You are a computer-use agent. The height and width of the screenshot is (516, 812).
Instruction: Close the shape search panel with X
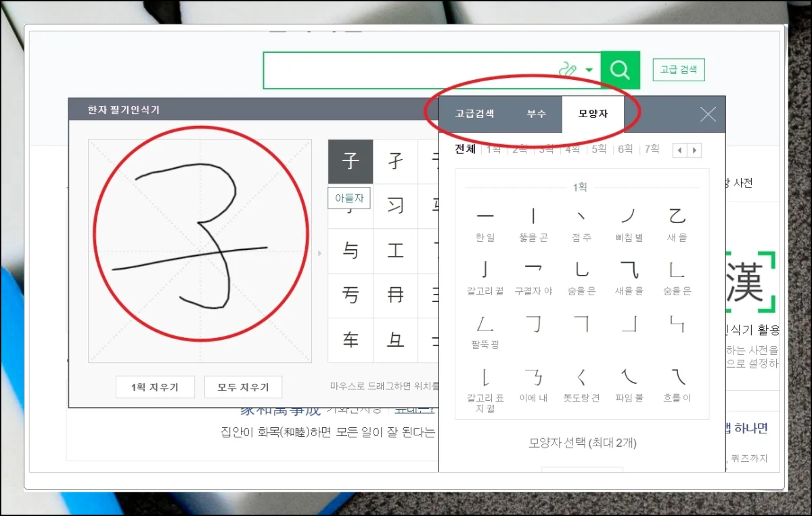click(708, 114)
